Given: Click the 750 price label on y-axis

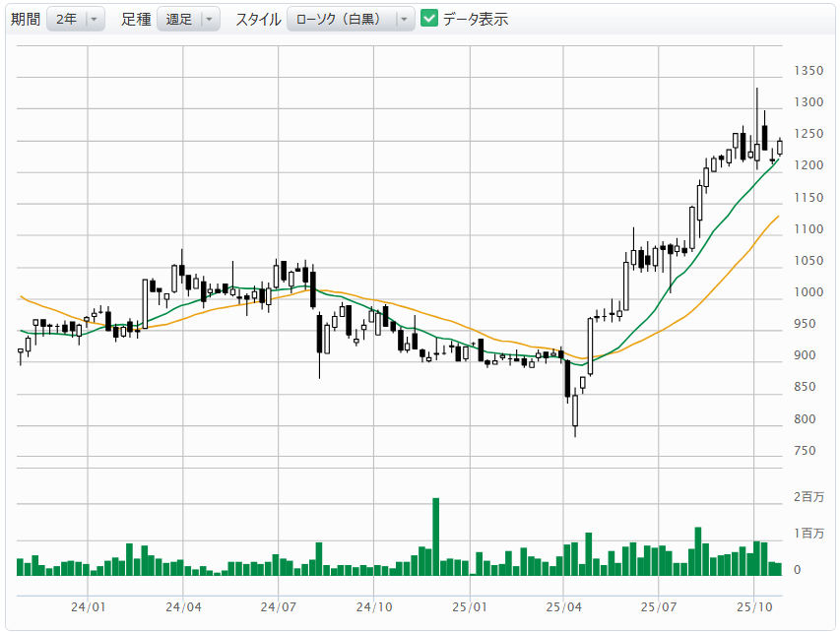Looking at the screenshot, I should click(x=806, y=451).
